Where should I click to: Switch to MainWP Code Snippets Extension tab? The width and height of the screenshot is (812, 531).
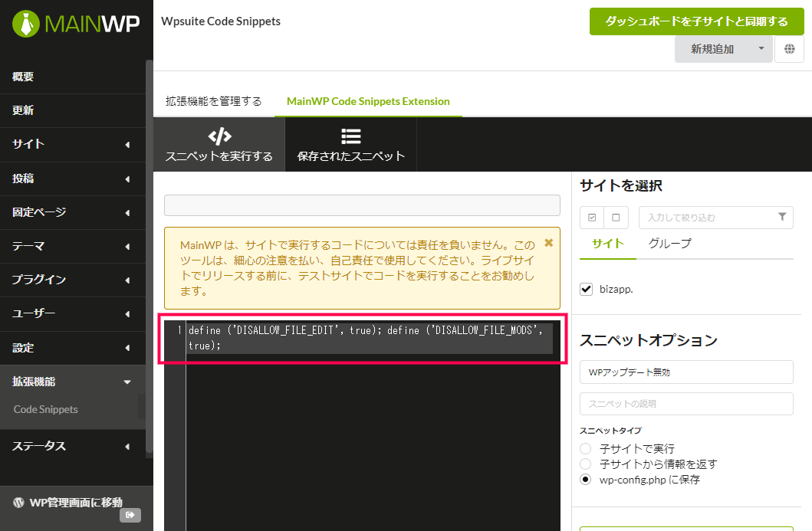pyautogui.click(x=368, y=101)
